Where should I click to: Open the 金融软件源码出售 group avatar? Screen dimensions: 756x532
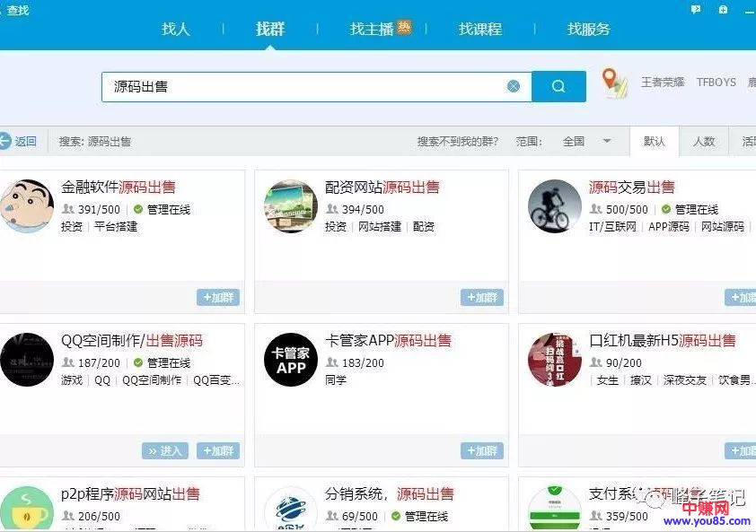(27, 205)
